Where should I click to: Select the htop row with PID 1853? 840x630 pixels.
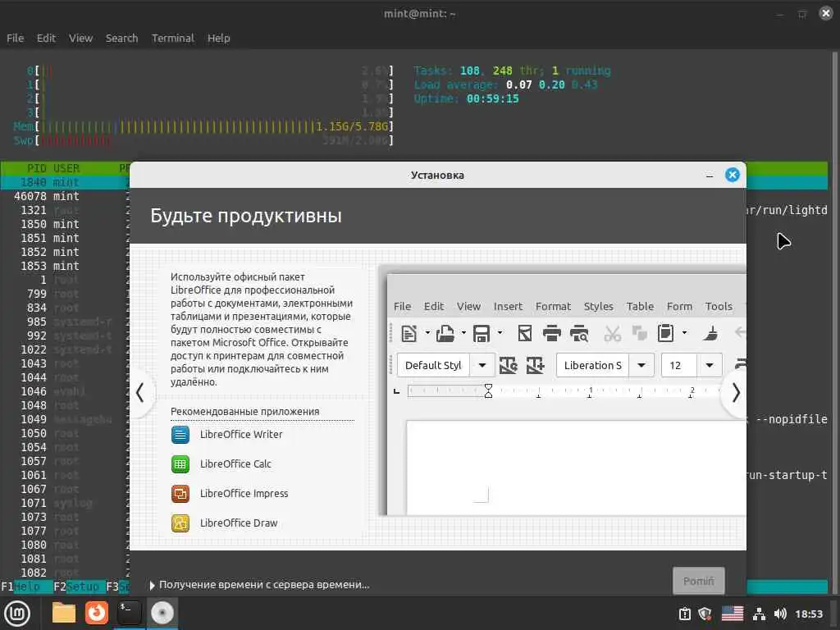(66, 266)
